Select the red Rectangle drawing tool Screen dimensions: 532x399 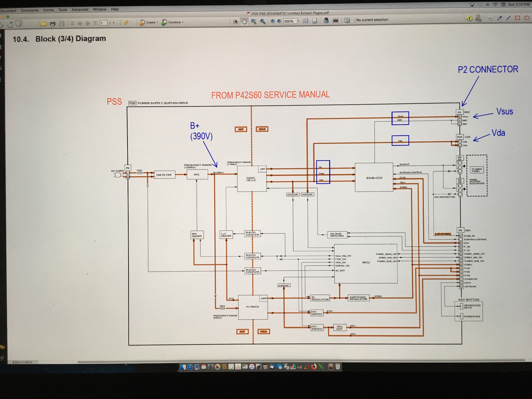click(x=517, y=18)
